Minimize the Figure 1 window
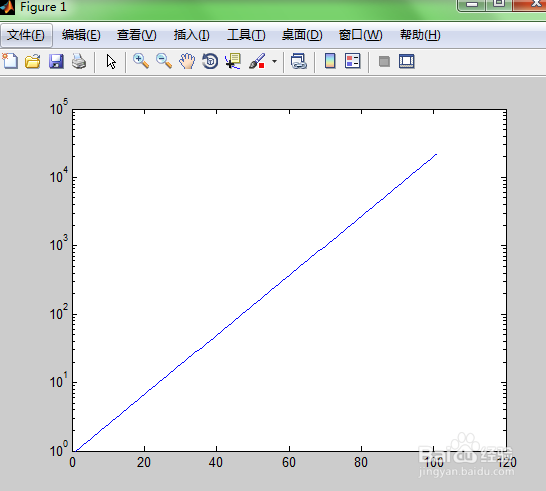The height and width of the screenshot is (491, 546). pyautogui.click(x=472, y=5)
